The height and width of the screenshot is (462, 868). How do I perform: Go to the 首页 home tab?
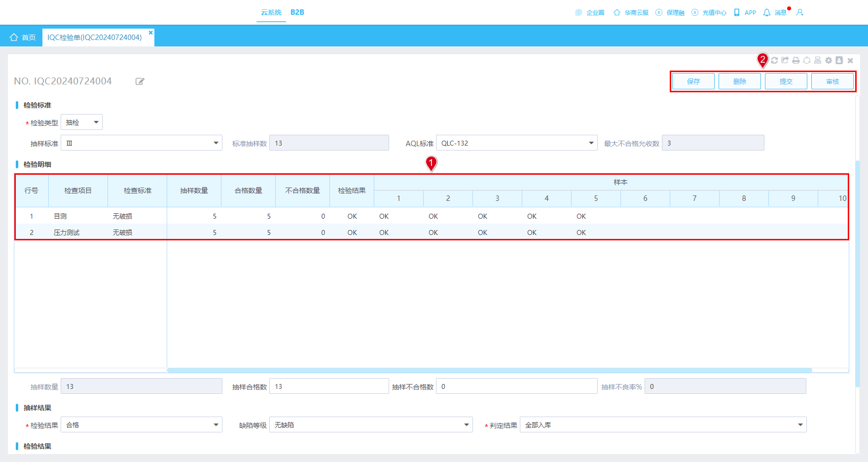pyautogui.click(x=23, y=38)
